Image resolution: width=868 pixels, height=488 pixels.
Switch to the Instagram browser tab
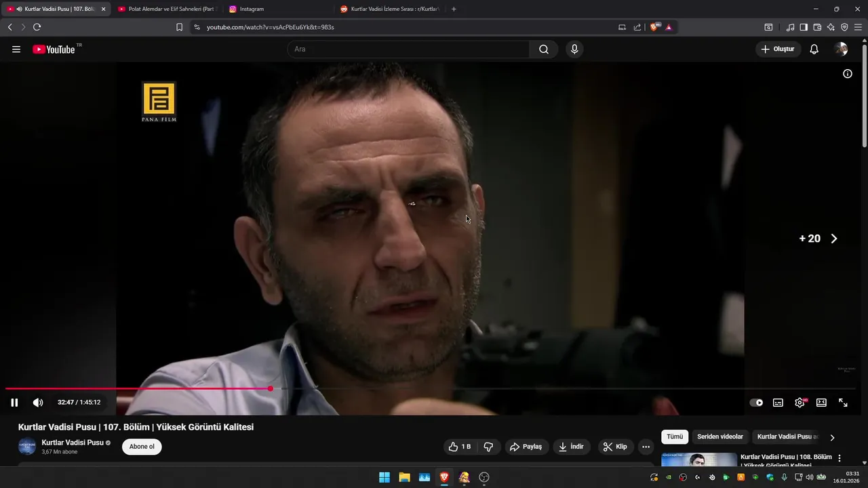click(277, 9)
